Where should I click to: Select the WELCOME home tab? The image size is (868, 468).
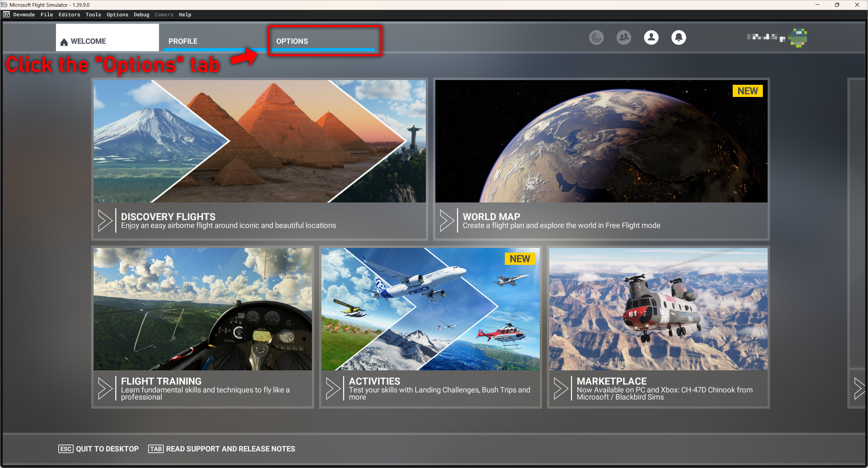107,38
